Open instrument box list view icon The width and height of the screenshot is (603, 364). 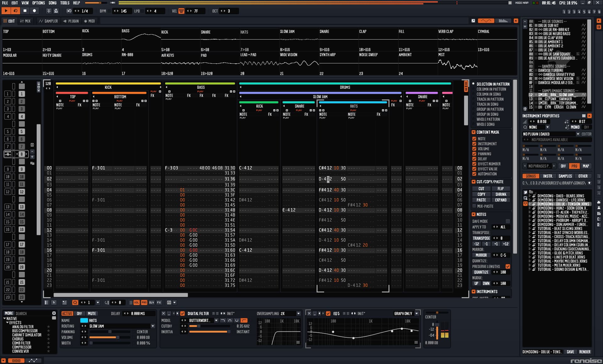click(x=599, y=27)
